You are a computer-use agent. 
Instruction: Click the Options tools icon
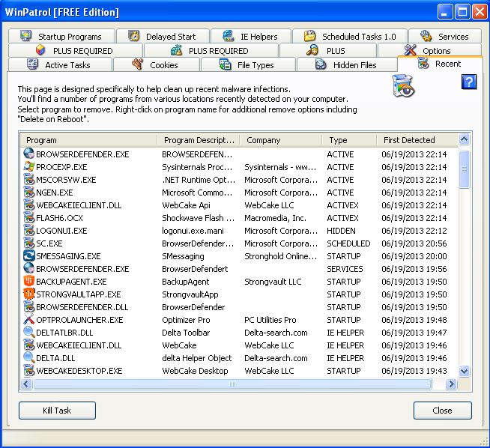click(x=410, y=50)
